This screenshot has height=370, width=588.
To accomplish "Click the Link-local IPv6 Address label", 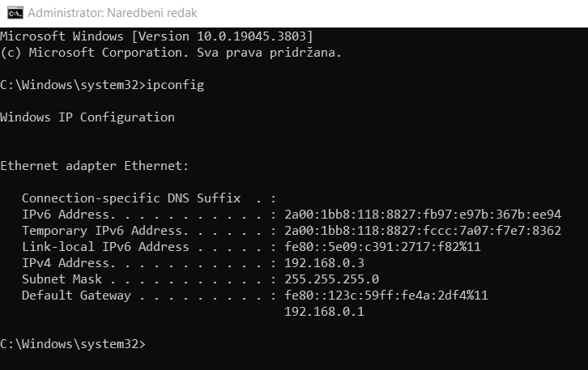I will point(105,247).
